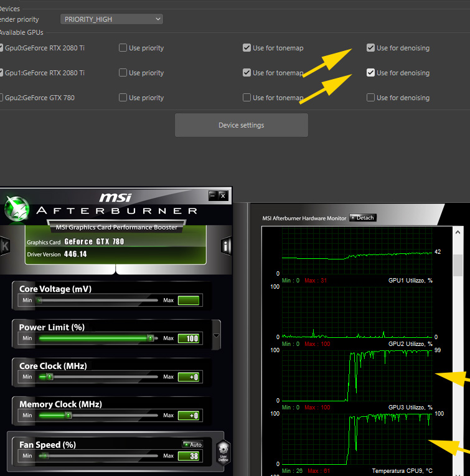470x476 pixels.
Task: Toggle Fan Speed Auto mode
Action: click(x=192, y=444)
